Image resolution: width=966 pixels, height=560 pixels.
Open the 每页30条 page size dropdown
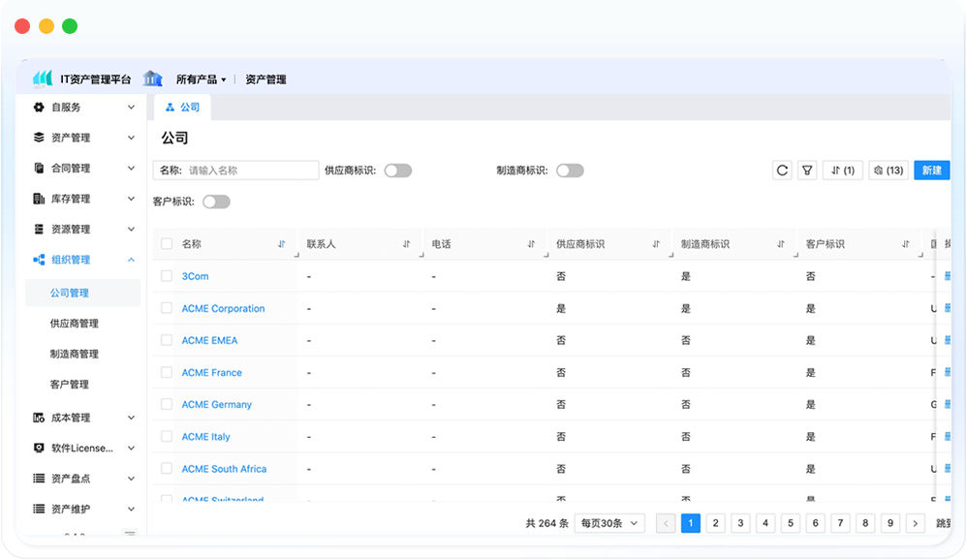[x=609, y=523]
